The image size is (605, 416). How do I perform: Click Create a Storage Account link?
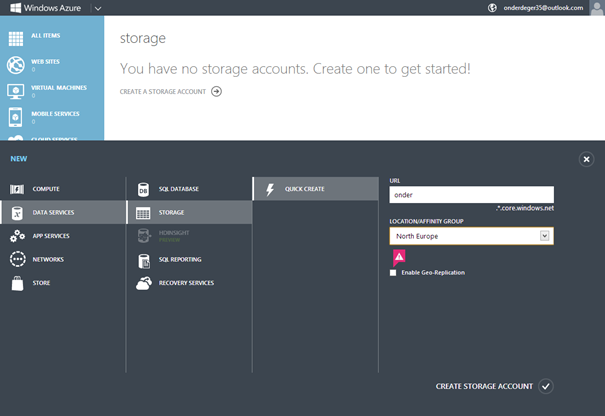coord(163,91)
